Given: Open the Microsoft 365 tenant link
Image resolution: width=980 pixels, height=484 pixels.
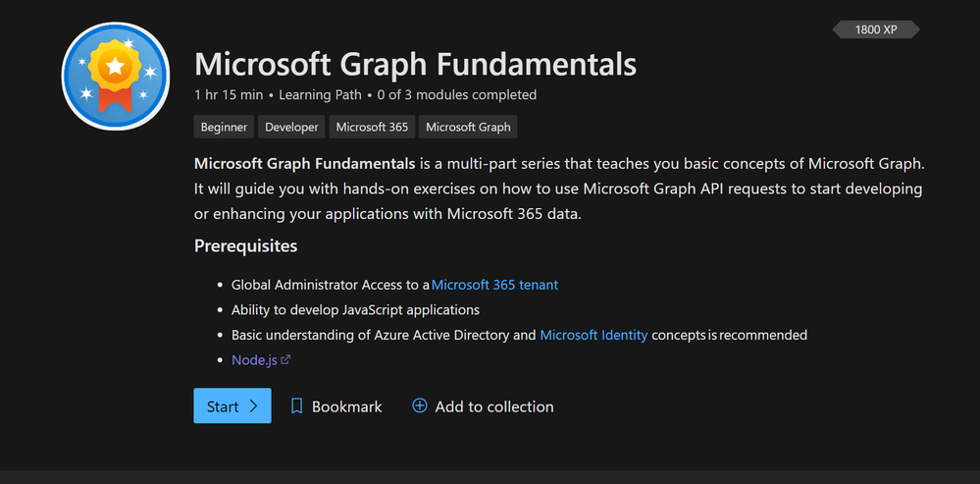Looking at the screenshot, I should click(x=495, y=285).
